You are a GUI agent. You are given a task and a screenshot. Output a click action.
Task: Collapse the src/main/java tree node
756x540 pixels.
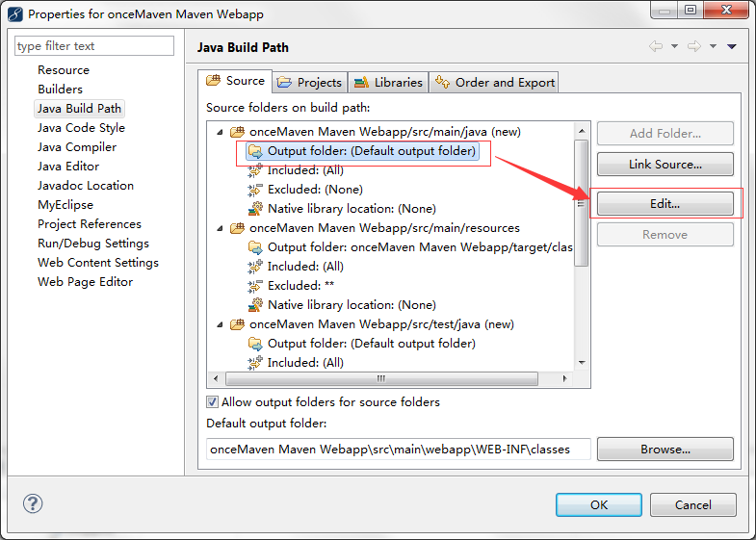click(x=220, y=132)
